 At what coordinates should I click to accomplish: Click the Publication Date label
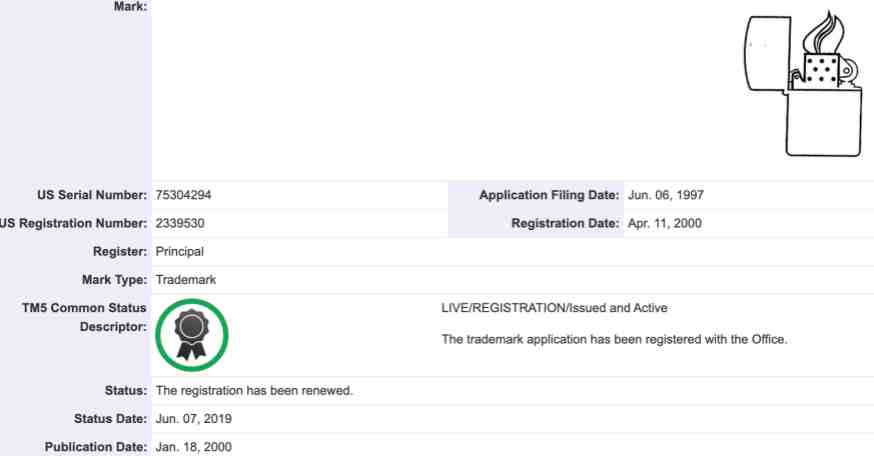(x=96, y=447)
